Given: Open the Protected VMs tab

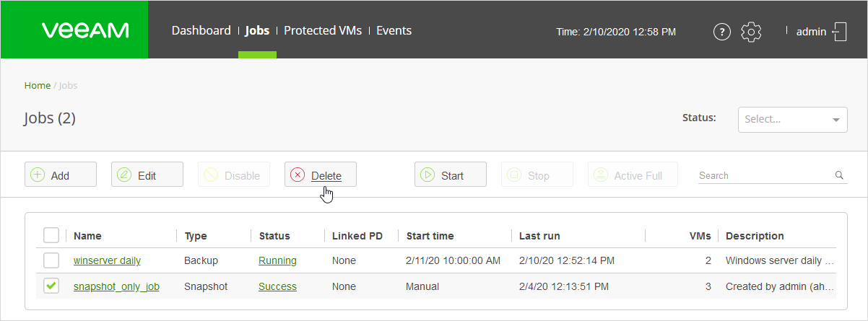Looking at the screenshot, I should click(322, 30).
